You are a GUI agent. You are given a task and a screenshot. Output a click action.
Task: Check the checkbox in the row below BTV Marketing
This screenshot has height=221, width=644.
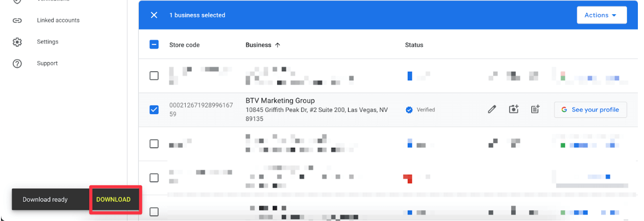pyautogui.click(x=154, y=144)
